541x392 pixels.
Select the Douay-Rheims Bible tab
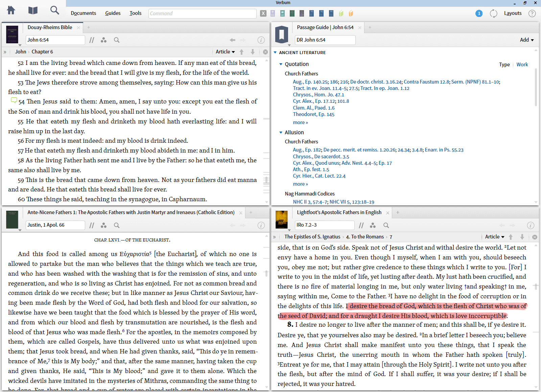(50, 27)
